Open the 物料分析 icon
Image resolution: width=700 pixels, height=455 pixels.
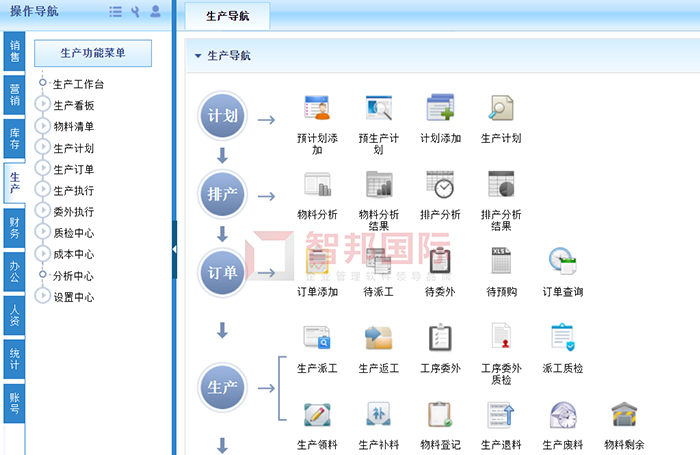(317, 185)
